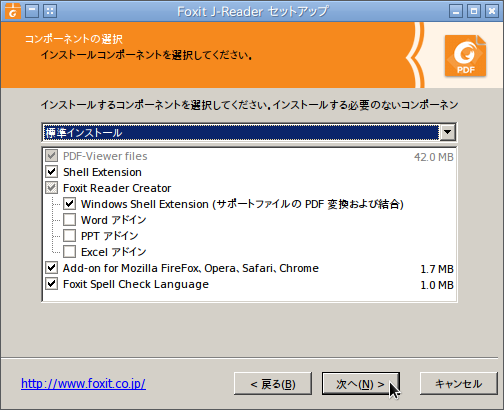This screenshot has width=504, height=410.
Task: Uncheck Add-on for Mozilla FireFox checkbox
Action: coord(51,268)
